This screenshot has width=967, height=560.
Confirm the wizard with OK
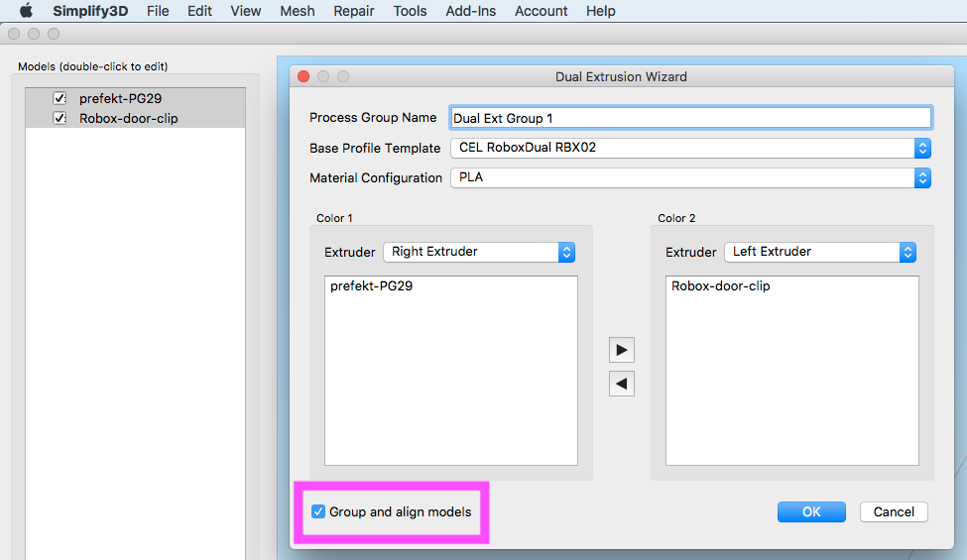point(811,512)
